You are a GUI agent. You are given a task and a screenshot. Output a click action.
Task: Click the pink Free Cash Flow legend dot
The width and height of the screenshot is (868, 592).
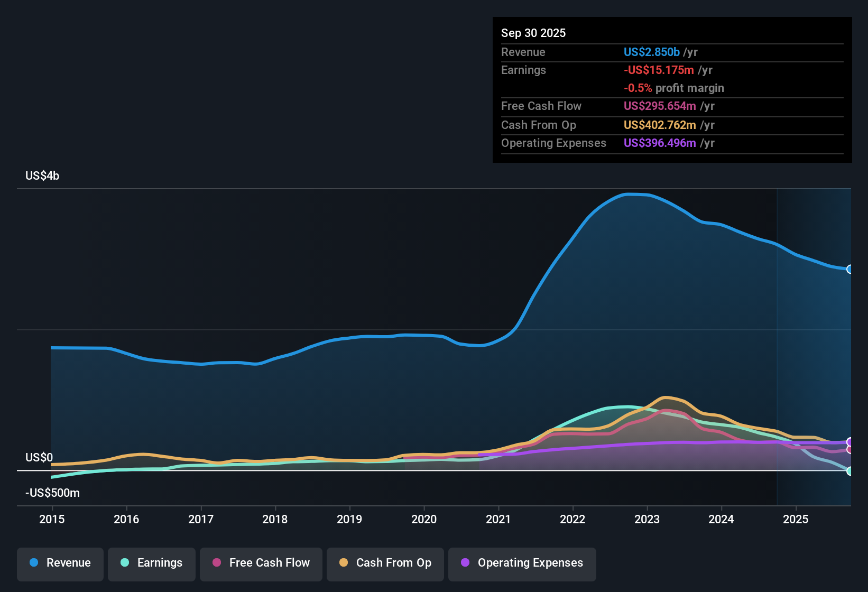(217, 563)
